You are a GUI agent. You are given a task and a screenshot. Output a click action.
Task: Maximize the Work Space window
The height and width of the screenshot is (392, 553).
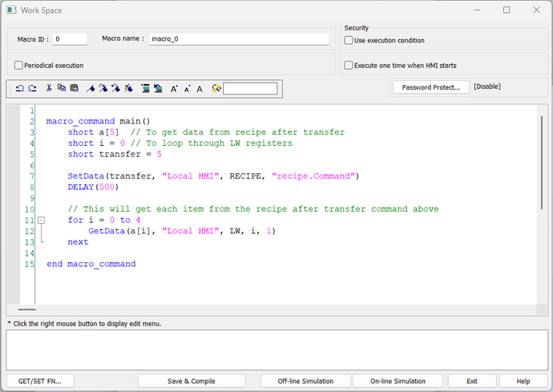coord(507,10)
